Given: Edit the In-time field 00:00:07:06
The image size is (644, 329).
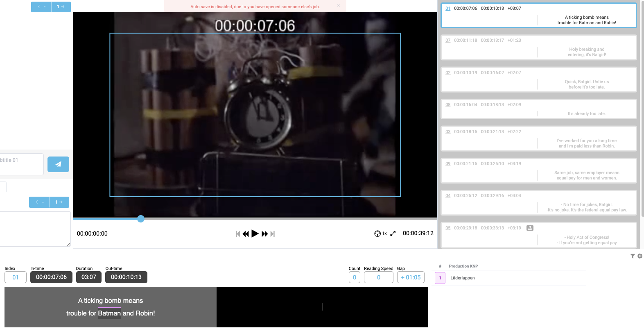Looking at the screenshot, I should click(x=51, y=277).
